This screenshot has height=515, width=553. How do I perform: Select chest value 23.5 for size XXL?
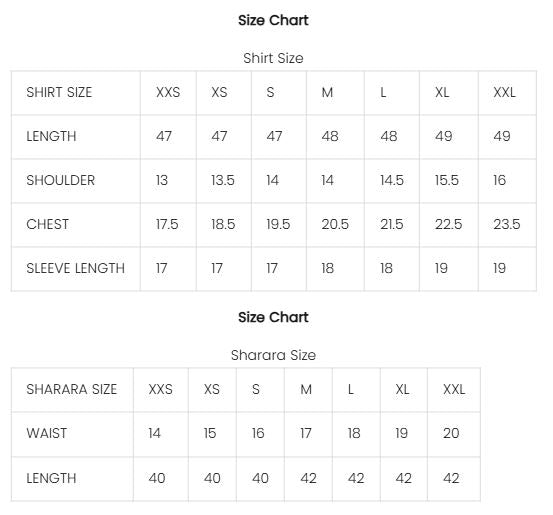click(x=506, y=224)
